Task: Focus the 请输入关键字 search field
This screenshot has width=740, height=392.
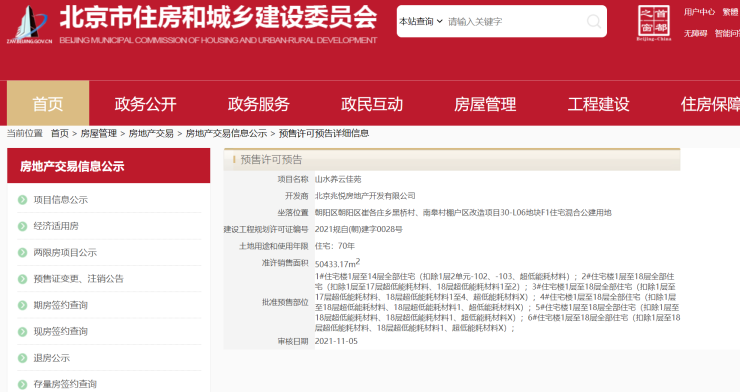Action: point(514,21)
